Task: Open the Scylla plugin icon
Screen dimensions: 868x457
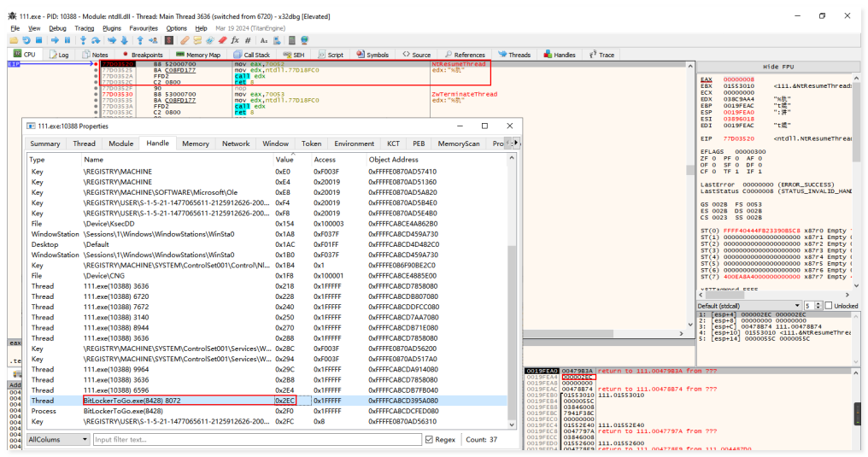Action: pos(169,40)
